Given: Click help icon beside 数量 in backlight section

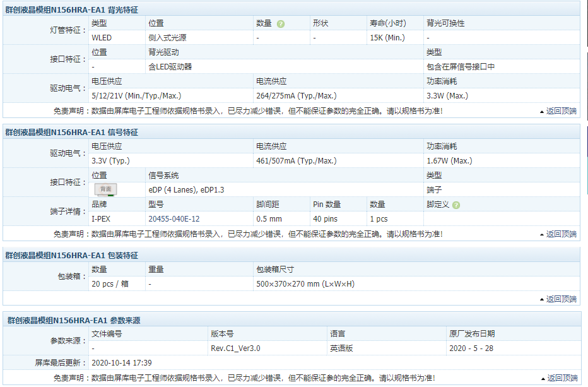Looking at the screenshot, I should click(281, 24).
